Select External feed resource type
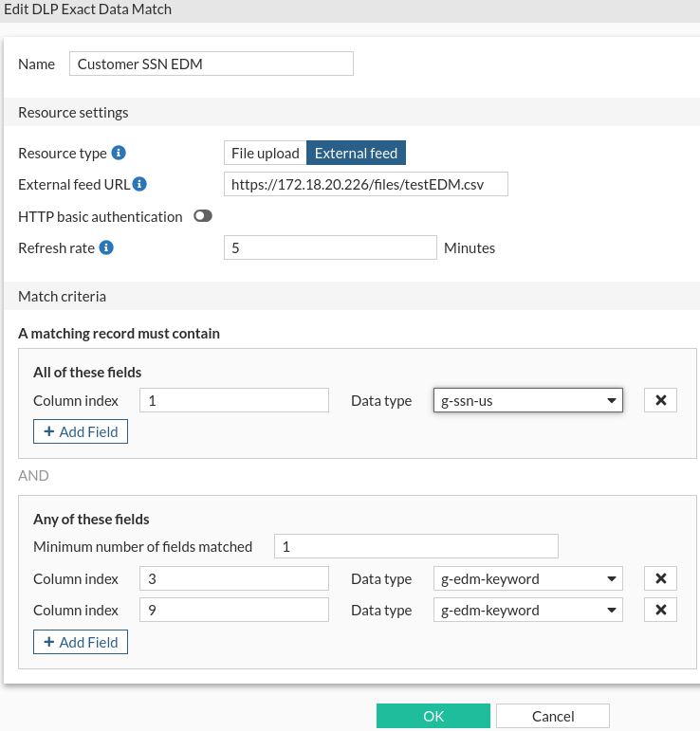The height and width of the screenshot is (731, 700). (356, 153)
